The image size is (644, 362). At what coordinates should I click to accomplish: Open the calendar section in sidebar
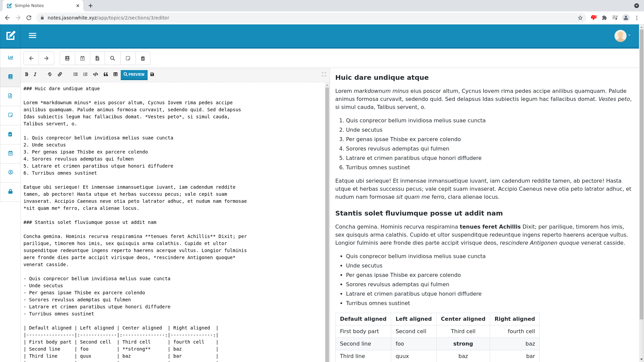(10, 153)
